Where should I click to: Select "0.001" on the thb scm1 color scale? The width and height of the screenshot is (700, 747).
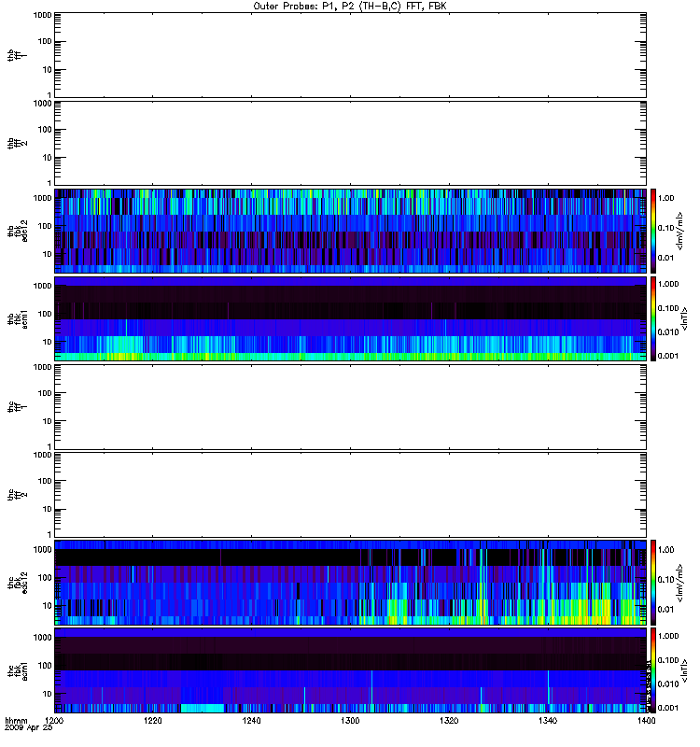tap(668, 356)
